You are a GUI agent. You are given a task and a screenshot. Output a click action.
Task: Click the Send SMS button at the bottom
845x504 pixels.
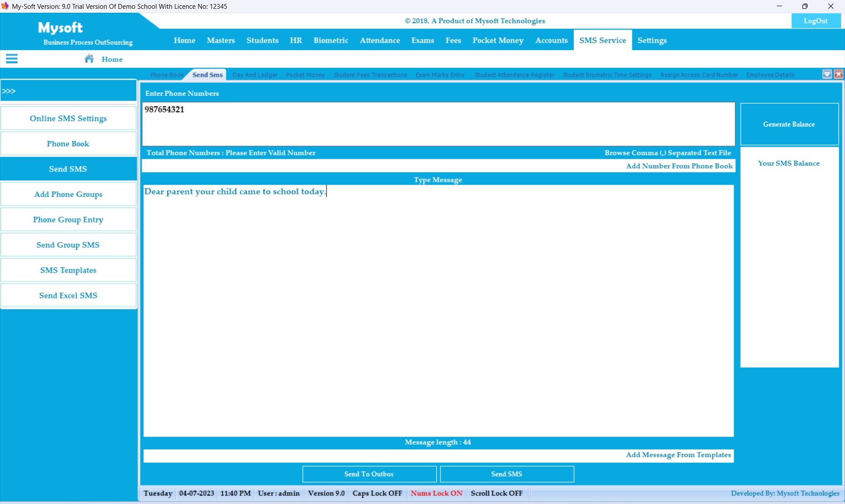(x=507, y=474)
